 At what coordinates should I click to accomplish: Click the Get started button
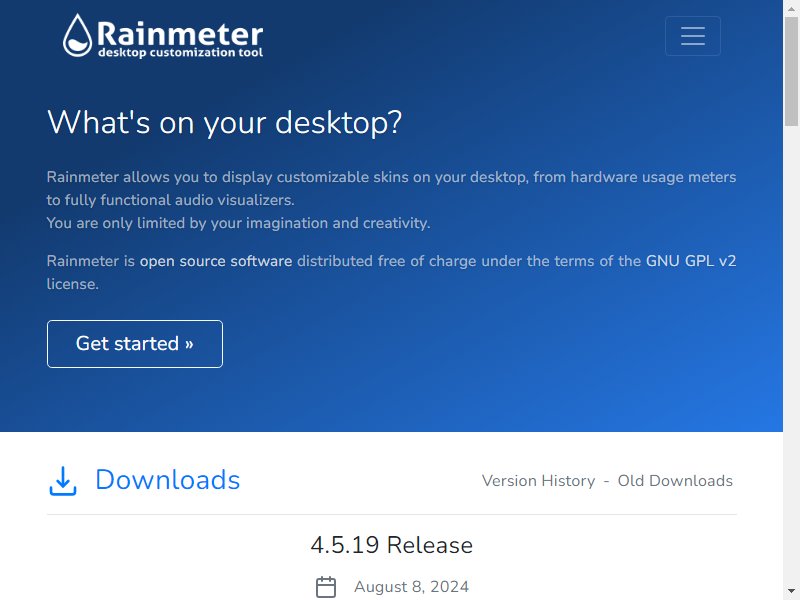point(135,344)
